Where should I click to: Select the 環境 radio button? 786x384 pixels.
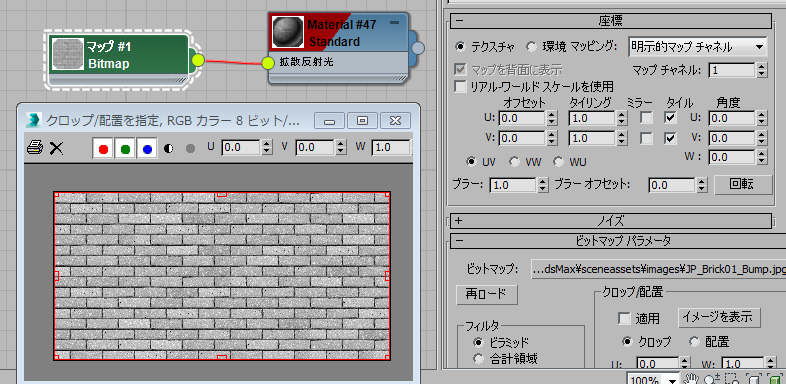coord(532,47)
